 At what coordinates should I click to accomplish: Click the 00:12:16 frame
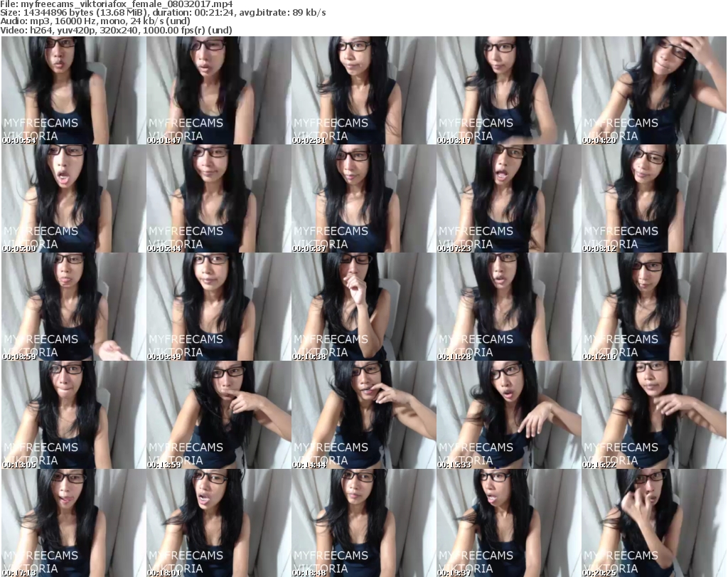653,307
